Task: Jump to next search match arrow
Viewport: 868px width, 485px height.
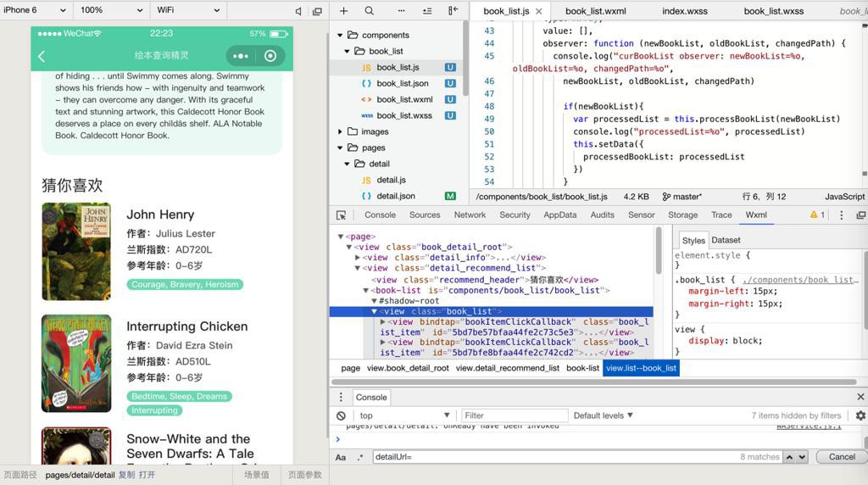Action: tap(802, 457)
